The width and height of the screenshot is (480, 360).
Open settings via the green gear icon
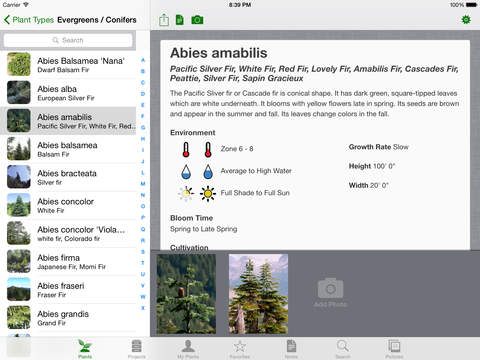(x=466, y=20)
